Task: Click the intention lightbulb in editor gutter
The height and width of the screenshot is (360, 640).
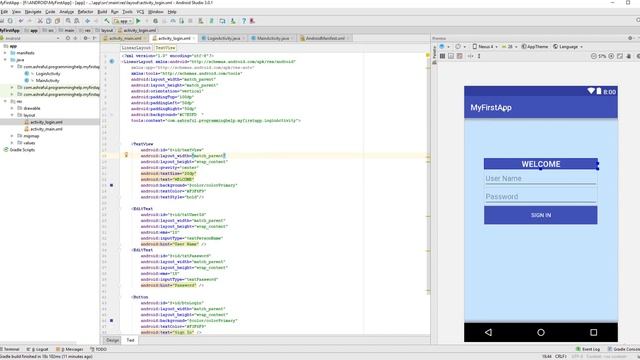Action: [x=126, y=155]
